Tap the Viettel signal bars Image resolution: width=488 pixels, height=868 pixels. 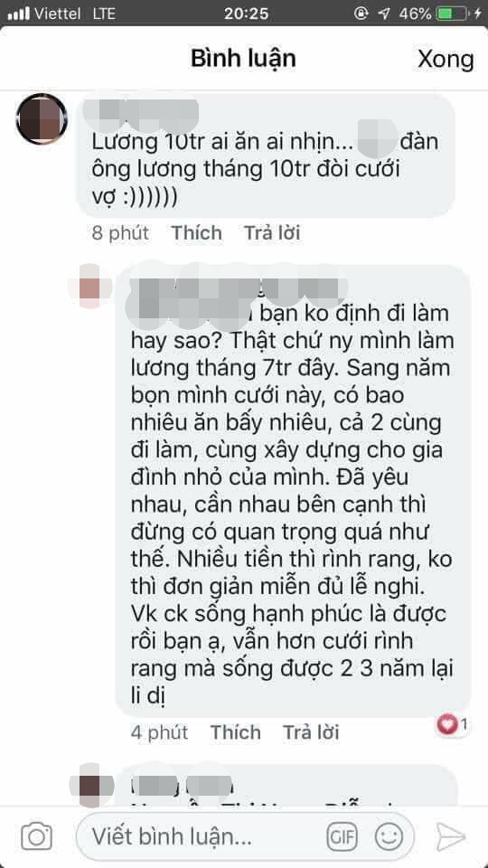19,14
